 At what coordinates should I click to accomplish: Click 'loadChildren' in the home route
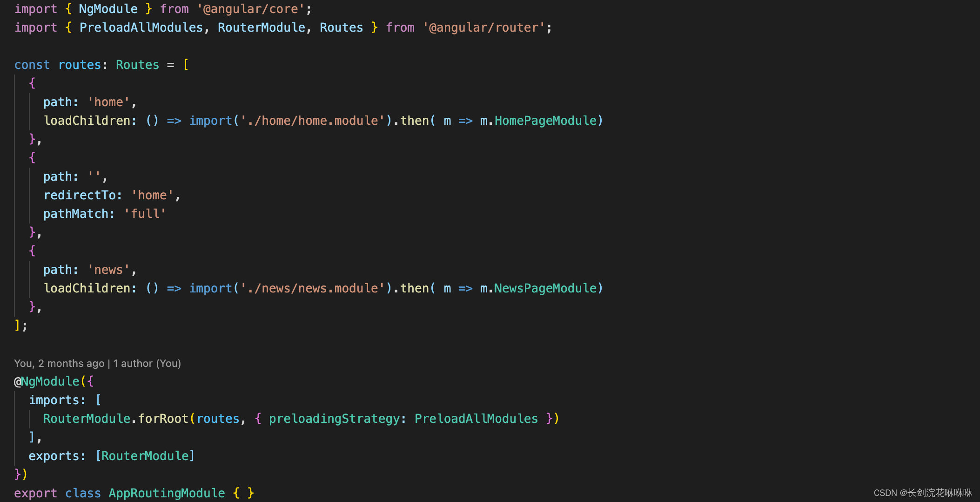[x=87, y=121]
